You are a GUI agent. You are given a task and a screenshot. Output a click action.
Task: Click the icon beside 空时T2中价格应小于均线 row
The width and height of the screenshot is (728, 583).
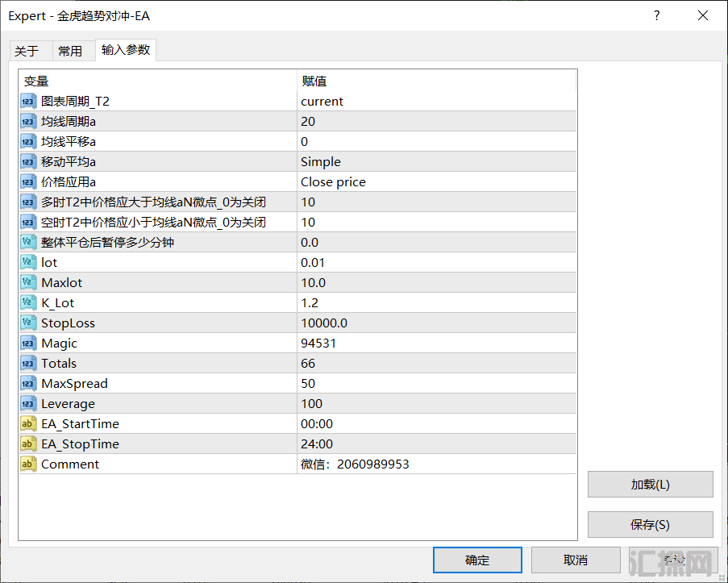[x=28, y=222]
